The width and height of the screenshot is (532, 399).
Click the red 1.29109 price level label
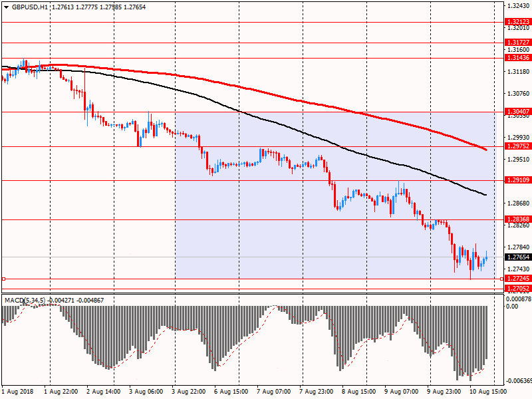pyautogui.click(x=518, y=180)
